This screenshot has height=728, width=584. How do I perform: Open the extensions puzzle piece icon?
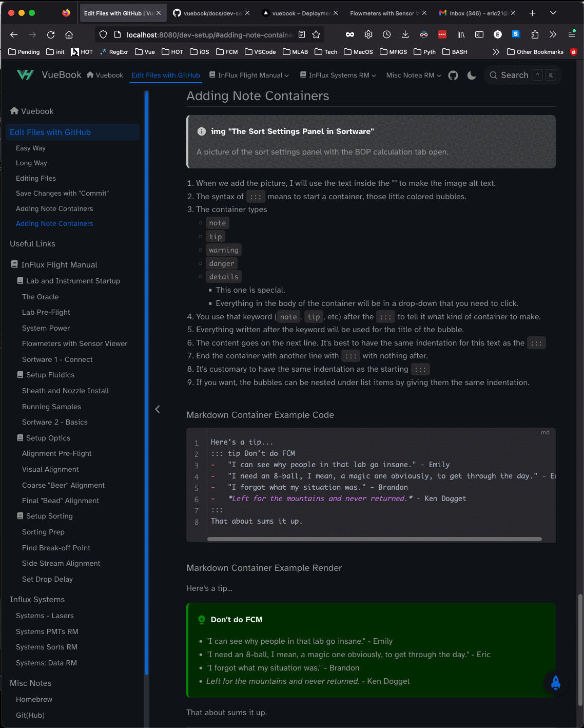(535, 34)
